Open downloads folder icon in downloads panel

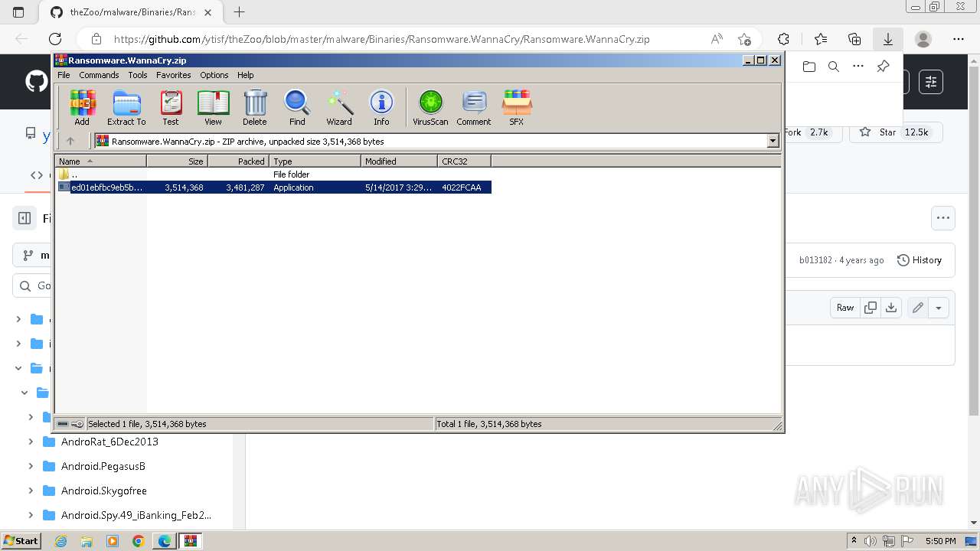[809, 67]
